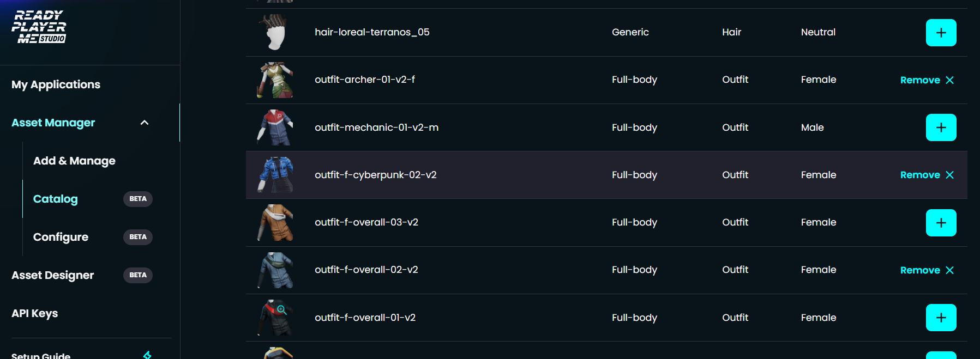The width and height of the screenshot is (980, 359).
Task: Collapse the Asset Manager chevron
Action: coord(145,123)
